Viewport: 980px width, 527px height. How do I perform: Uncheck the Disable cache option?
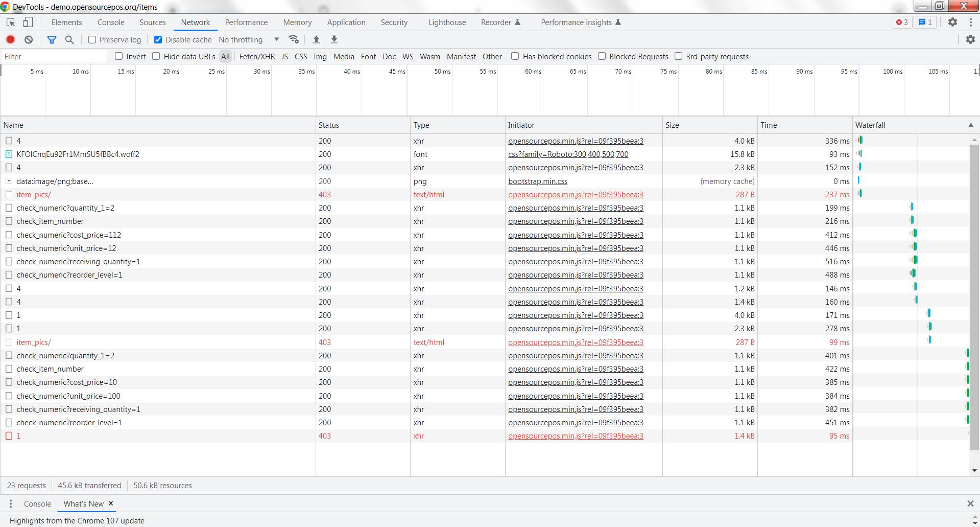click(x=158, y=39)
